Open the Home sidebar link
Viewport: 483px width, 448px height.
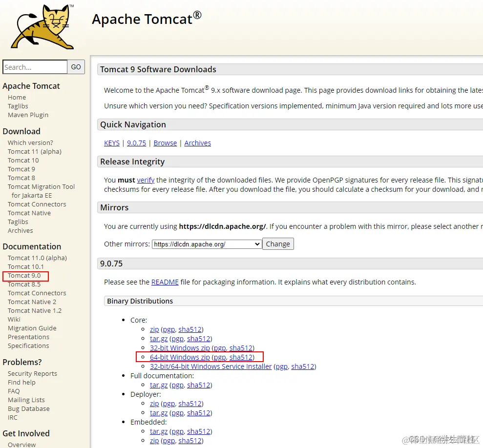click(x=17, y=97)
